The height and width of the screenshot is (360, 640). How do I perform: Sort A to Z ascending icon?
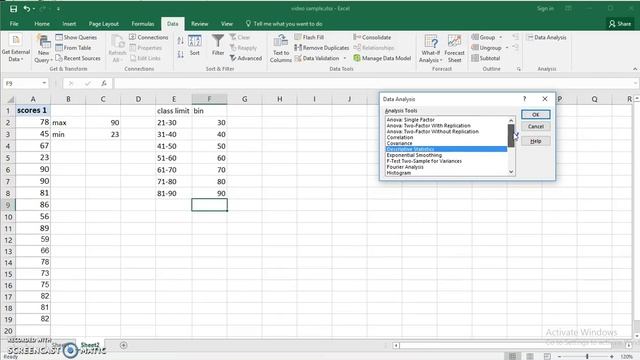coord(180,40)
